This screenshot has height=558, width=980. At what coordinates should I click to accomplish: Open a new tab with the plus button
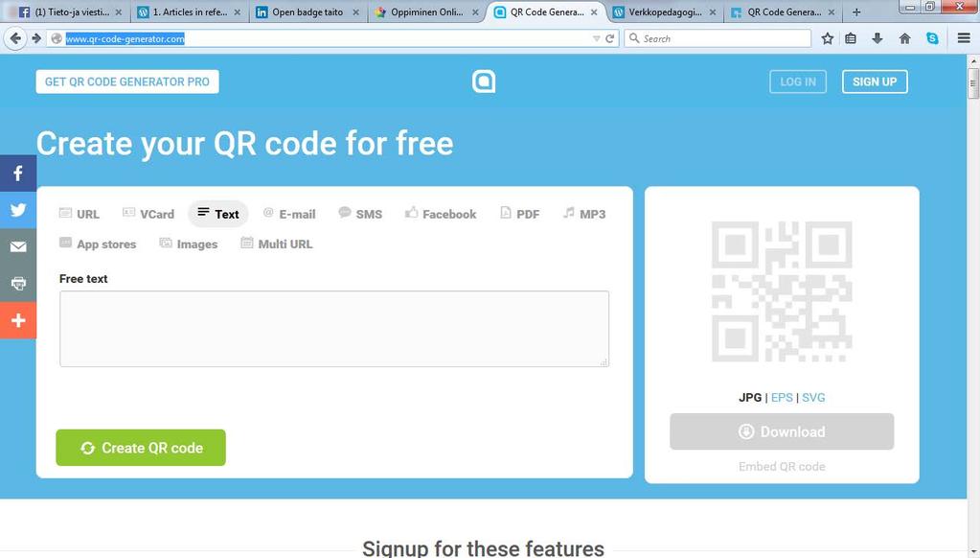tap(856, 12)
